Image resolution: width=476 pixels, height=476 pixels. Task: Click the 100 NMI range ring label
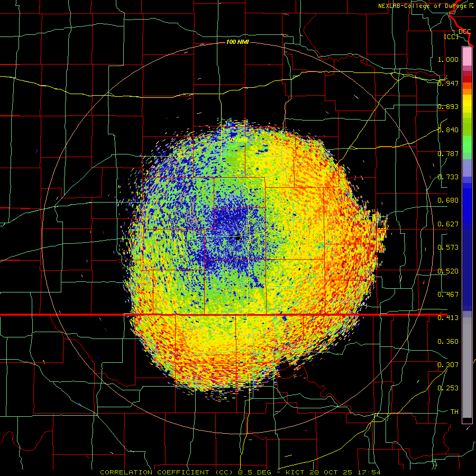click(x=237, y=42)
